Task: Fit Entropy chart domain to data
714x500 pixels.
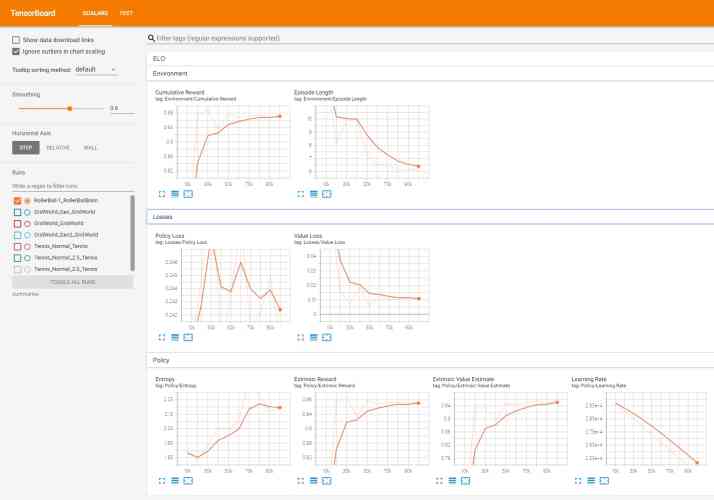Action: tap(188, 481)
